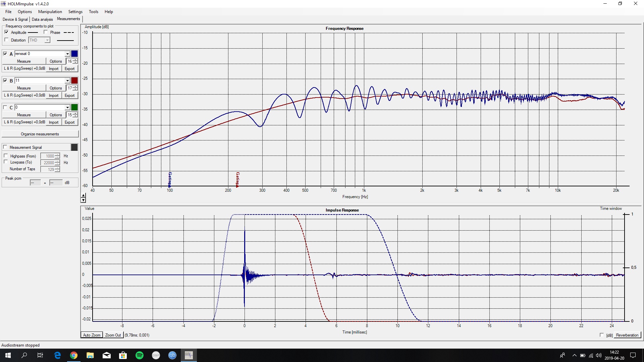Change measurement C green color swatch

click(74, 107)
